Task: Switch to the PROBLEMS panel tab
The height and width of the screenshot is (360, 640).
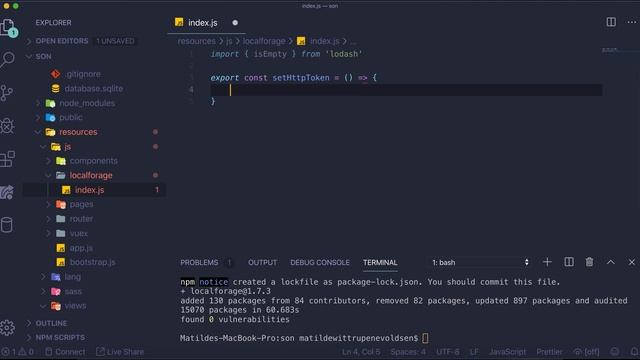Action: pos(199,262)
